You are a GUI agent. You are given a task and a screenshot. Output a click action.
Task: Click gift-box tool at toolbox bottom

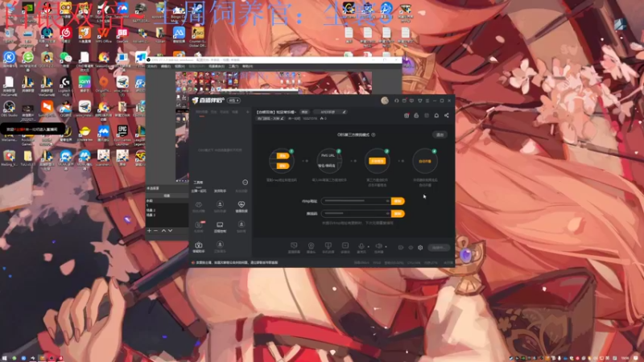point(199,246)
